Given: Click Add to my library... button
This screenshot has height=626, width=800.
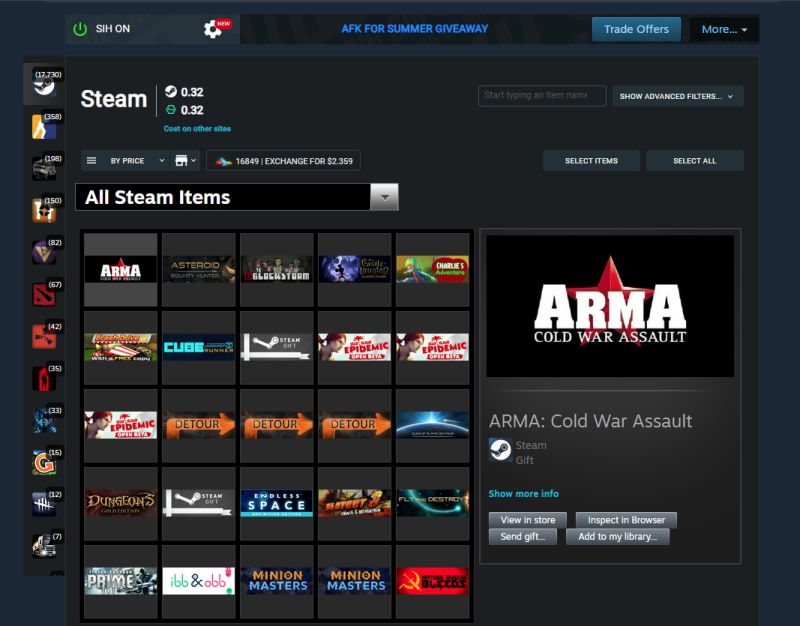Looking at the screenshot, I should (x=617, y=537).
